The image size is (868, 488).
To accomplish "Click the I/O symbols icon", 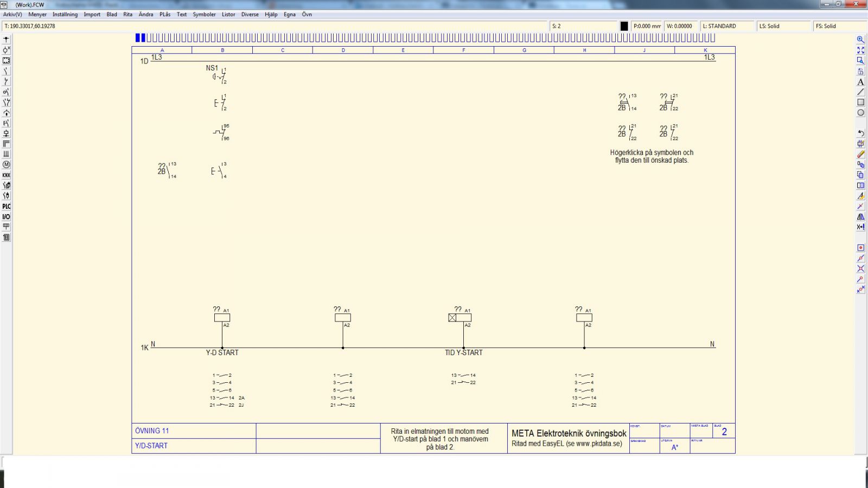I will (6, 216).
